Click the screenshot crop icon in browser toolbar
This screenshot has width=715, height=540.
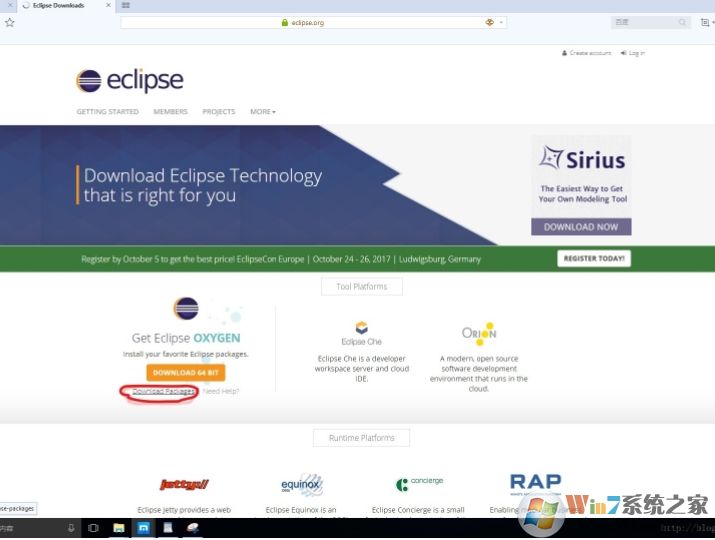pos(705,22)
